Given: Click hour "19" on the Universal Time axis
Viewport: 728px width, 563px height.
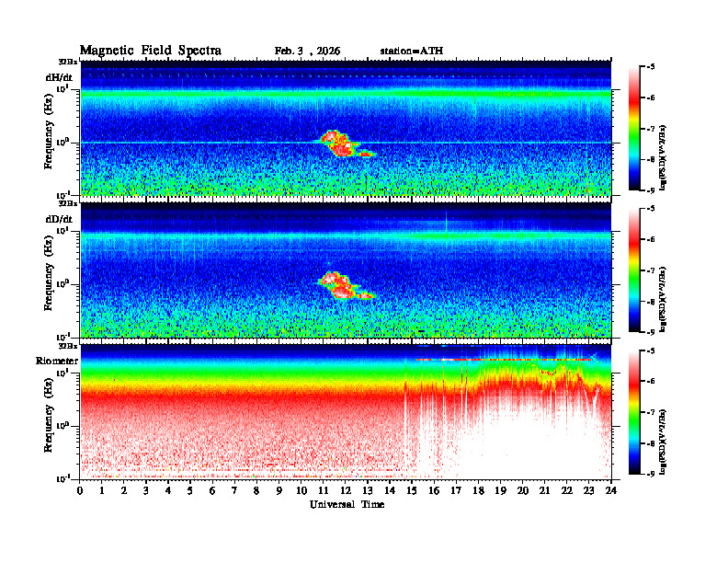Looking at the screenshot, I should point(500,491).
